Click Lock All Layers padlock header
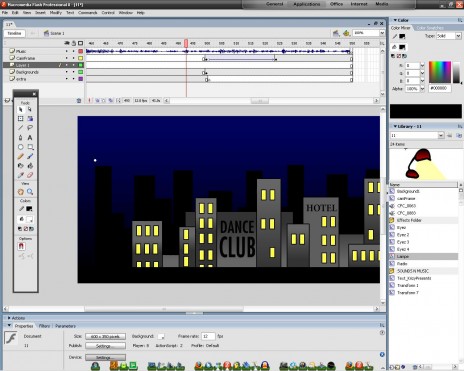The height and width of the screenshot is (371, 464). tap(74, 43)
